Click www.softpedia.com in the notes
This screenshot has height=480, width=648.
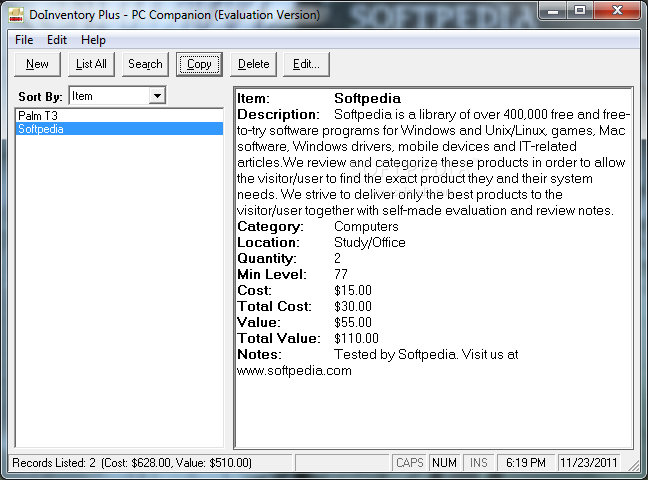(x=294, y=370)
